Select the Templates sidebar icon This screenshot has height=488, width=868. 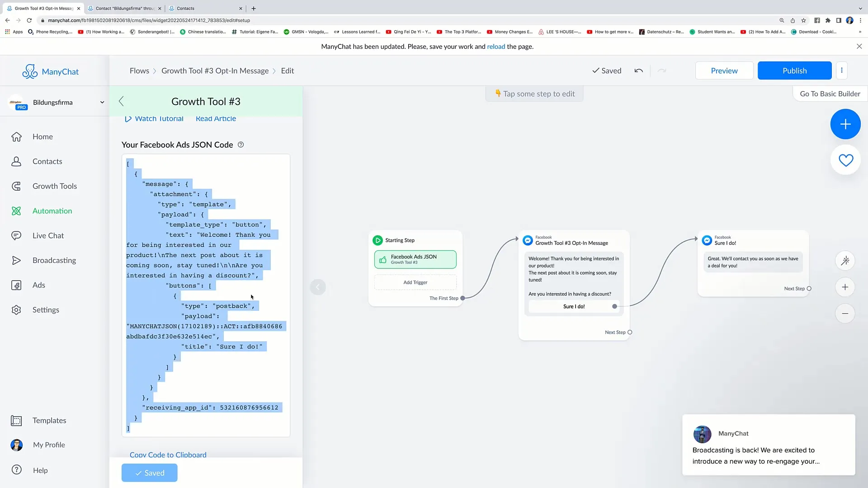coord(16,420)
